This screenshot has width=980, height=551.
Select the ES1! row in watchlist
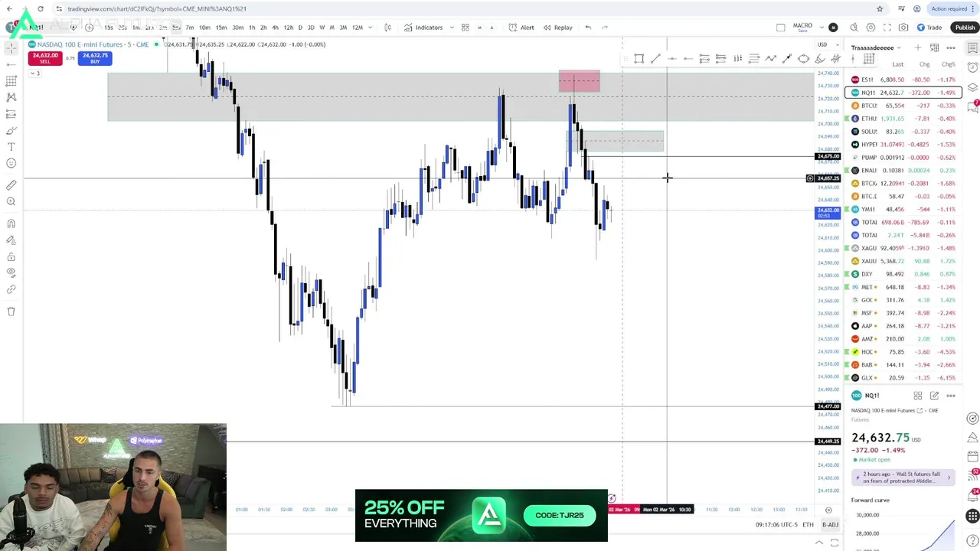point(903,80)
